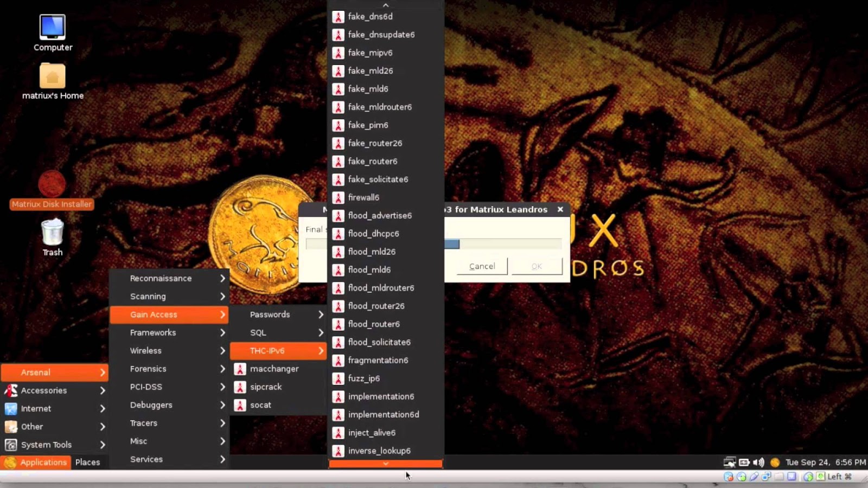Viewport: 868px width, 488px height.
Task: Click the OK button in the dialog
Action: 536,266
